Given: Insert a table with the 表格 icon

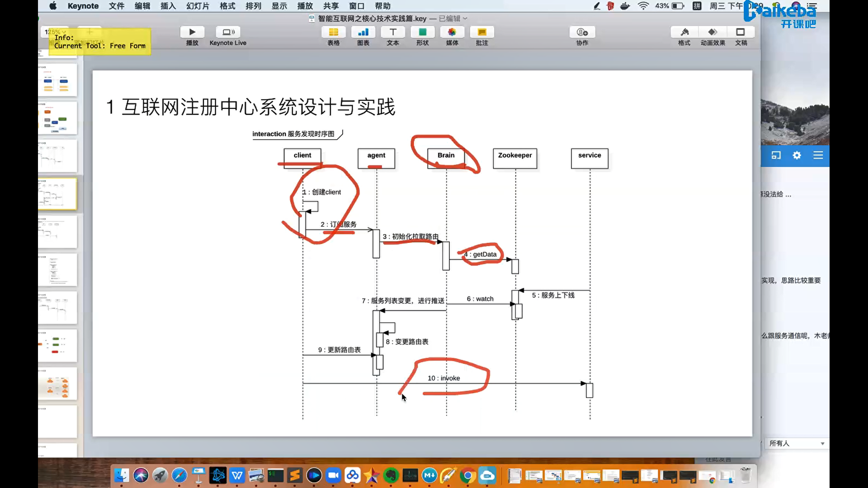Looking at the screenshot, I should (x=333, y=33).
